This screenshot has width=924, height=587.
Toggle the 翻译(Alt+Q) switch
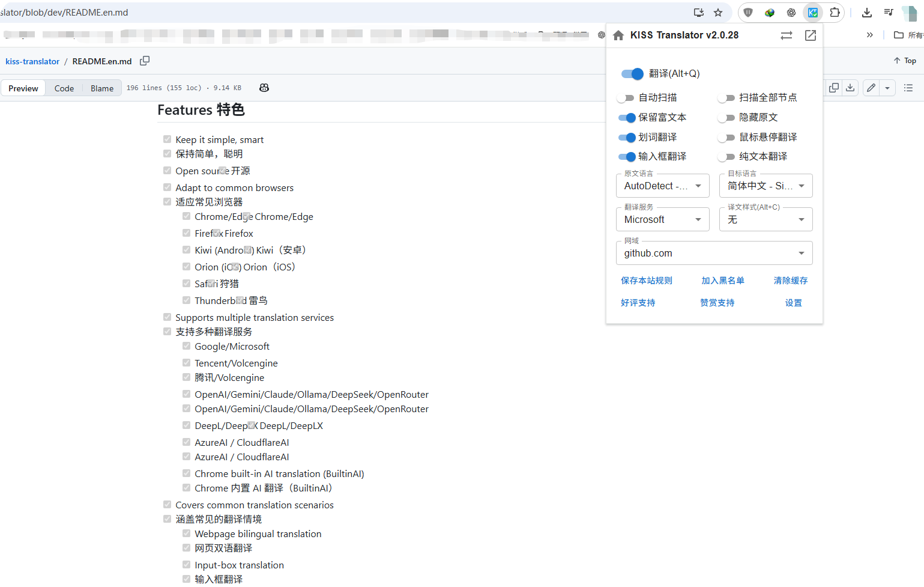[632, 74]
